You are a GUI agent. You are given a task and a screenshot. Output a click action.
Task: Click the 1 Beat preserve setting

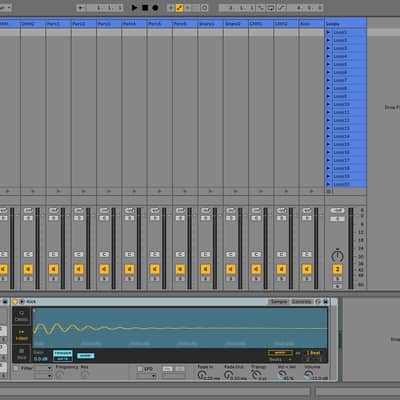pos(314,353)
